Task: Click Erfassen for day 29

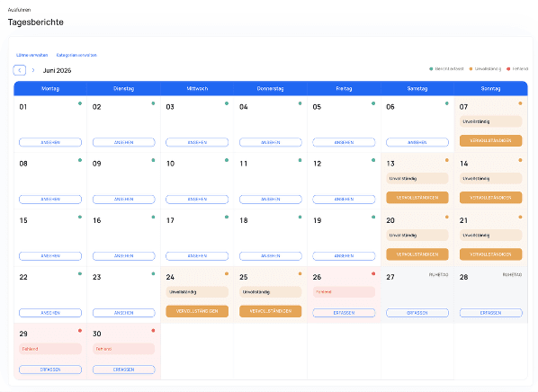Action: 50,370
